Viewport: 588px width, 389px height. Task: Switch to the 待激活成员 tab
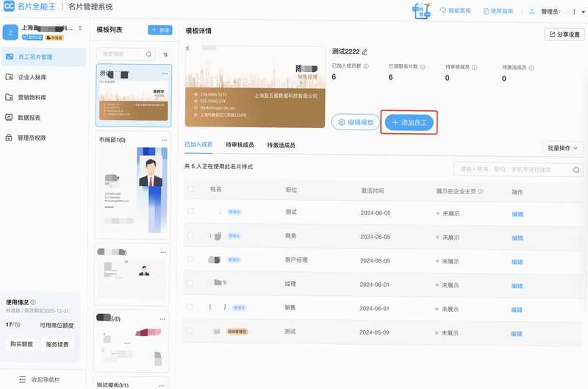point(281,145)
